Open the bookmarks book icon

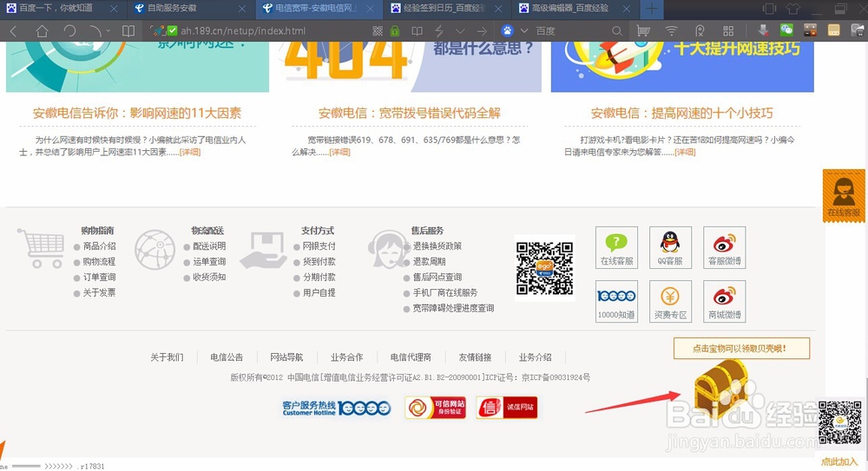click(128, 31)
